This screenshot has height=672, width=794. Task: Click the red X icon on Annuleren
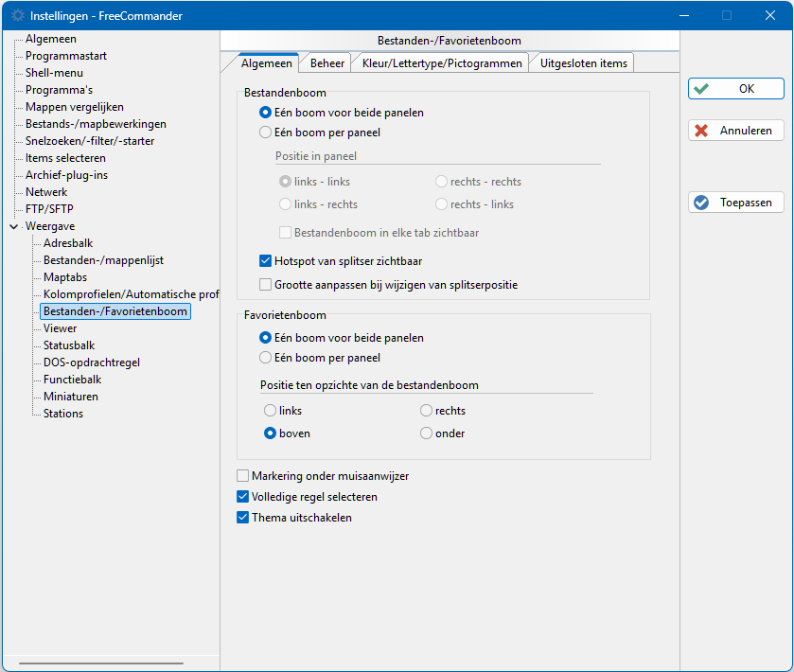[701, 131]
